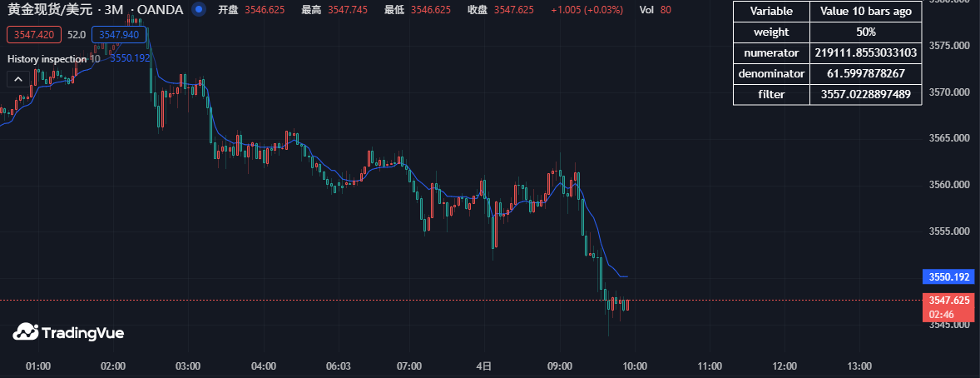
Task: Click the 3565.000 level on price scale
Action: click(x=949, y=138)
